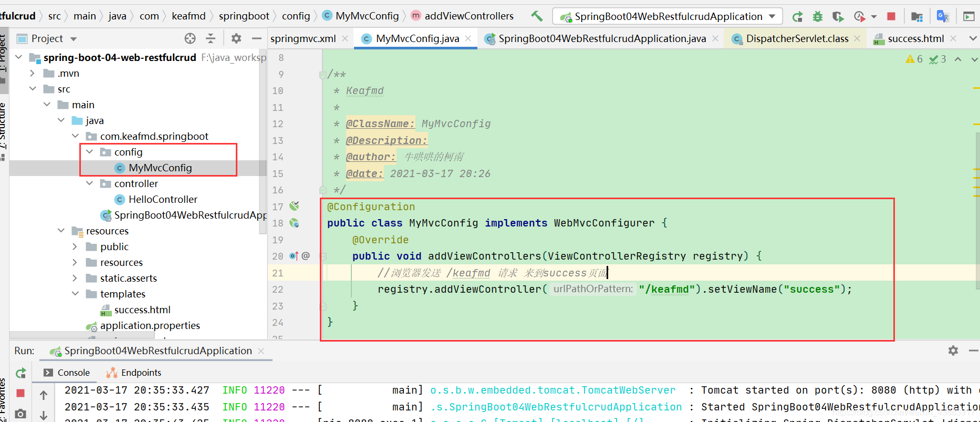
Task: Rerun application with green arrow in toolbar
Action: click(797, 16)
